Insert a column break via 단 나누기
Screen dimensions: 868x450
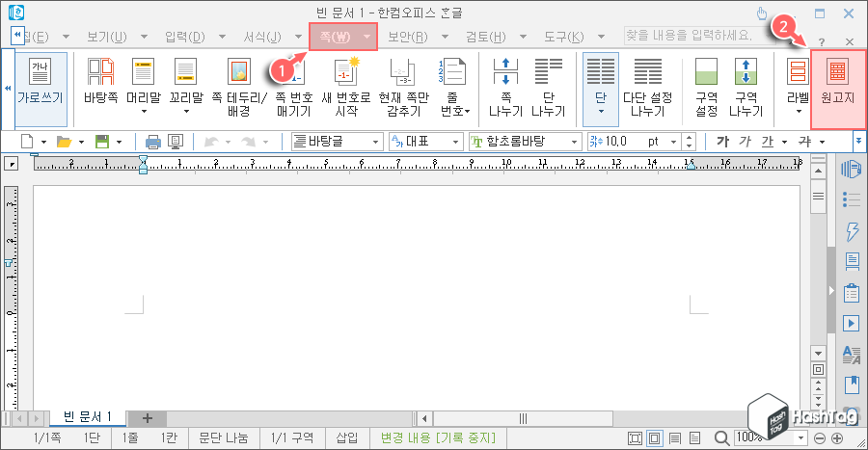(x=548, y=87)
